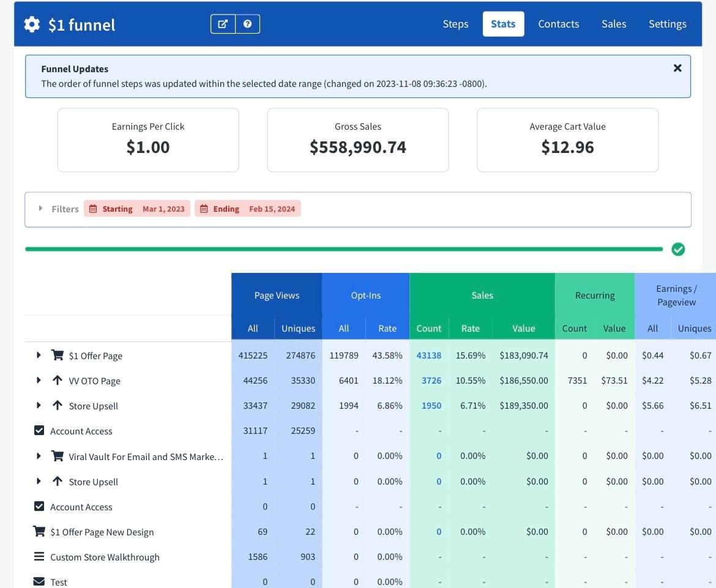Expand the Viral Vault For Email row
This screenshot has width=716, height=588.
click(x=39, y=456)
